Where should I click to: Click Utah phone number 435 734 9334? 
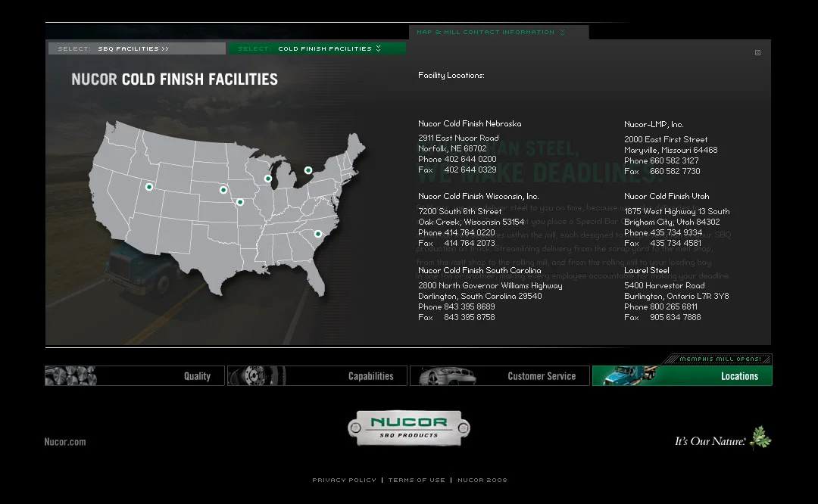click(676, 232)
